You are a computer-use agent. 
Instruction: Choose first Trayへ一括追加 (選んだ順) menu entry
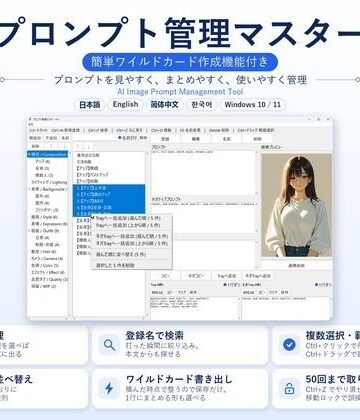click(x=132, y=218)
